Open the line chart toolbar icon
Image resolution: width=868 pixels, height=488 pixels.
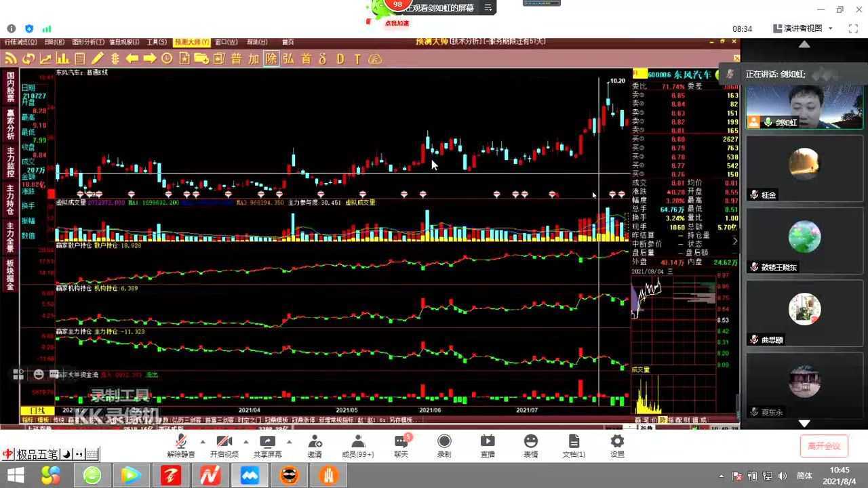coord(45,59)
